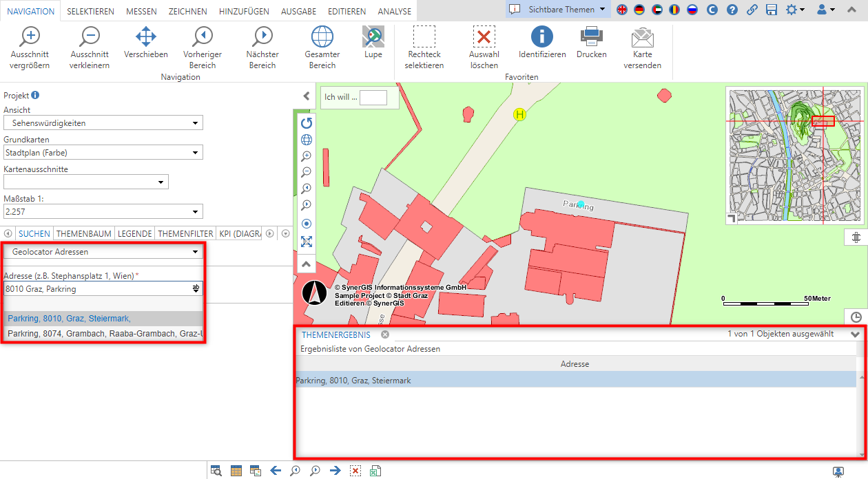Click the Karte versenden envelope icon

pyautogui.click(x=642, y=37)
